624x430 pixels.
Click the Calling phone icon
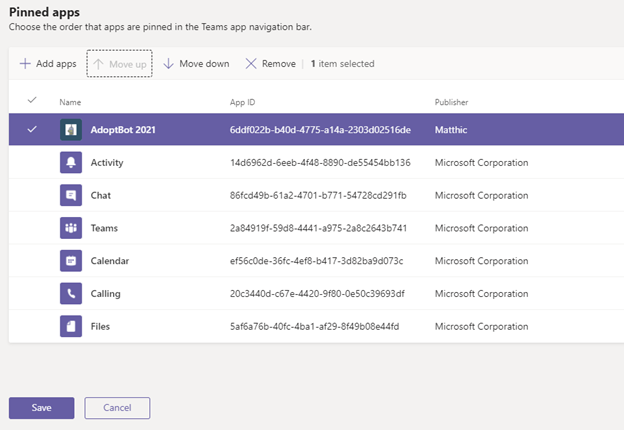tap(71, 294)
